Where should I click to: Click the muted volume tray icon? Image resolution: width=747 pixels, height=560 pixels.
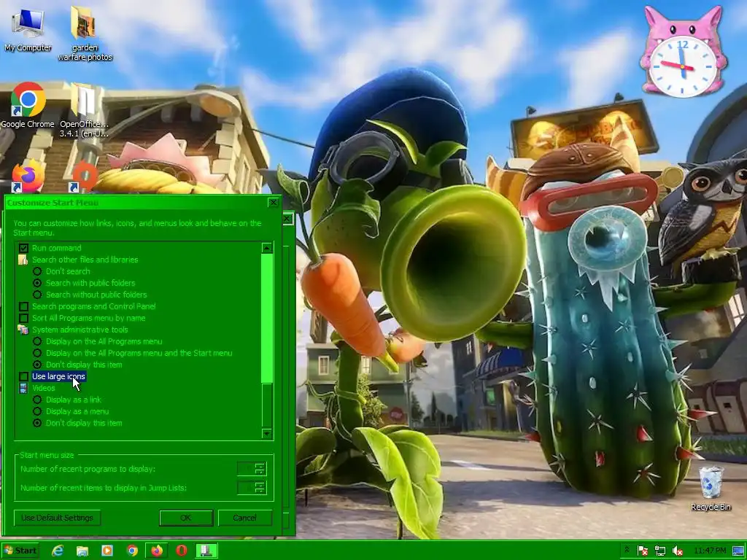point(677,551)
